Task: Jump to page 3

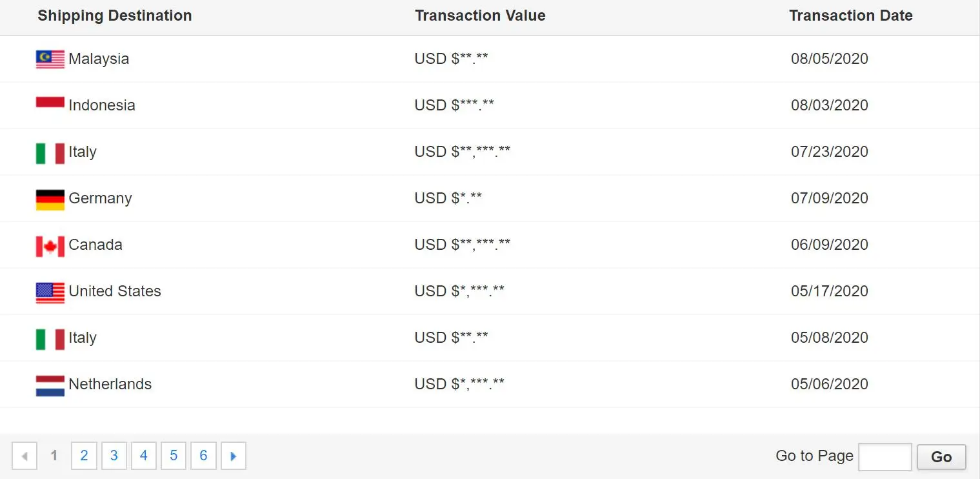Action: 114,456
